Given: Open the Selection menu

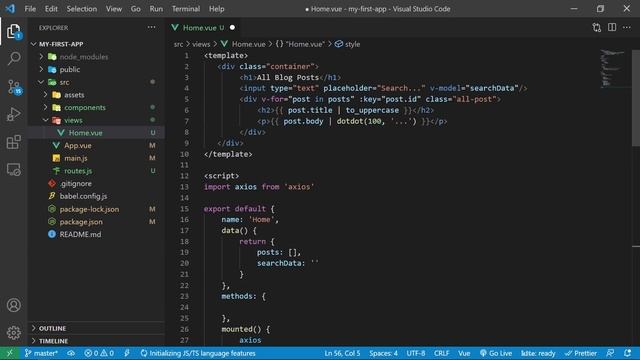Looking at the screenshot, I should pos(82,9).
